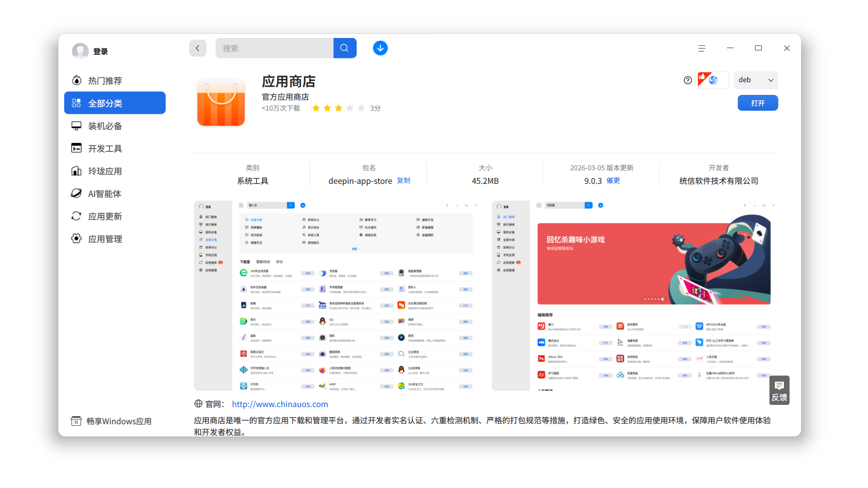Open 应用更新 page
The width and height of the screenshot is (868, 488).
coord(115,216)
